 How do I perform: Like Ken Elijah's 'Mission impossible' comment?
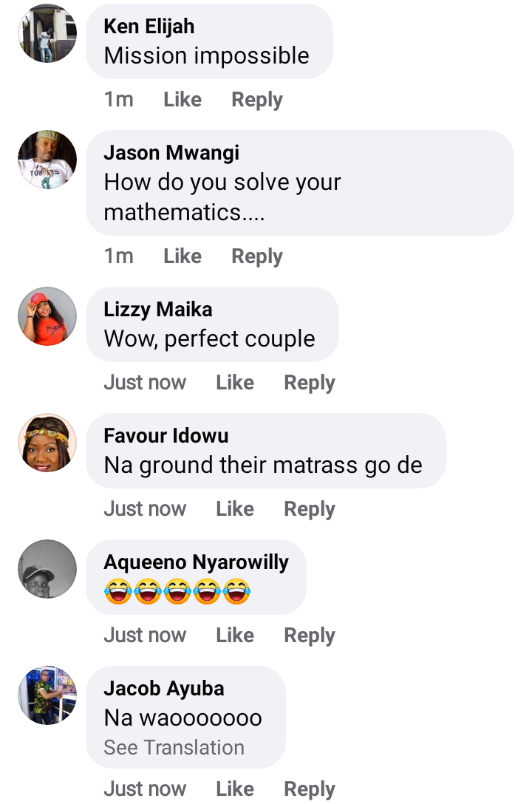183,100
